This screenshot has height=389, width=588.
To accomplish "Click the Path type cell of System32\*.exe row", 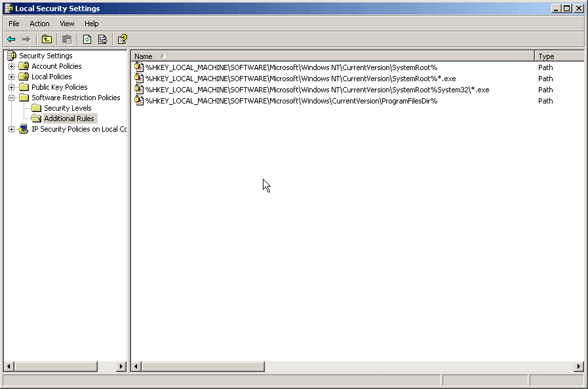I will point(545,90).
